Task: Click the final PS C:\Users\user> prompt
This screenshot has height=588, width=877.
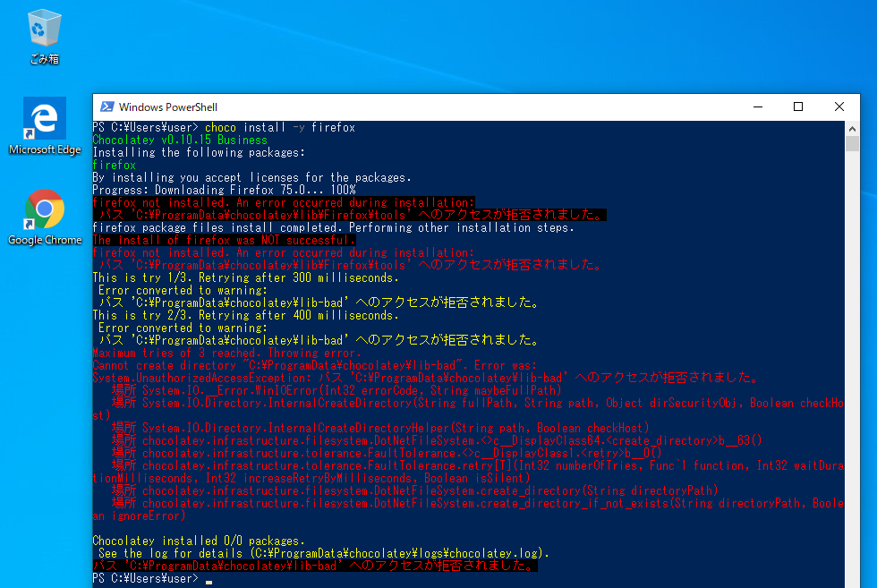Action: [145, 578]
